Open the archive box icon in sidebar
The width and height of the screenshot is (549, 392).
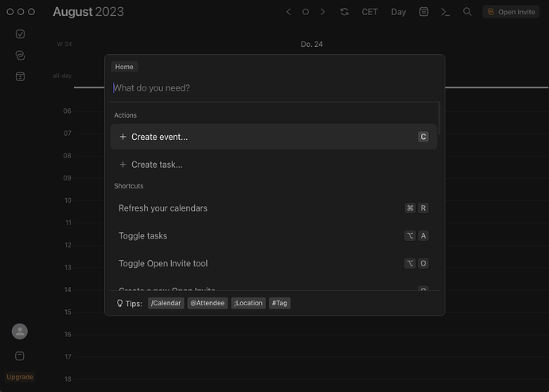[21, 76]
